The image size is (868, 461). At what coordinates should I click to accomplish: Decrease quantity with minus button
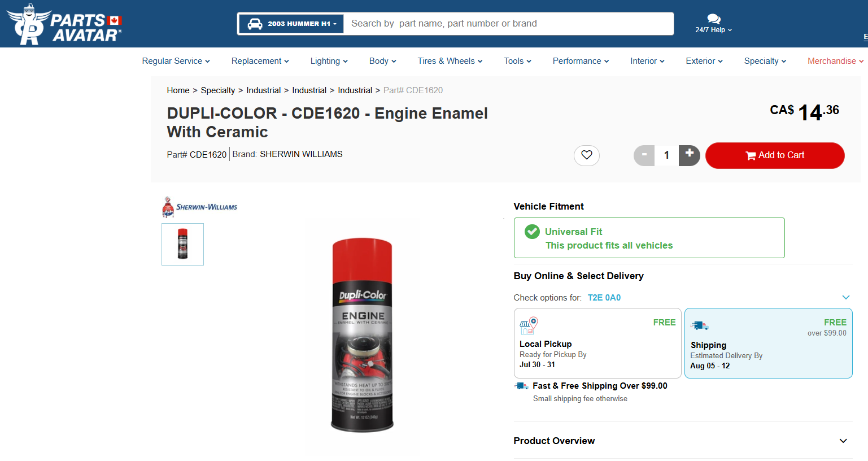click(644, 155)
